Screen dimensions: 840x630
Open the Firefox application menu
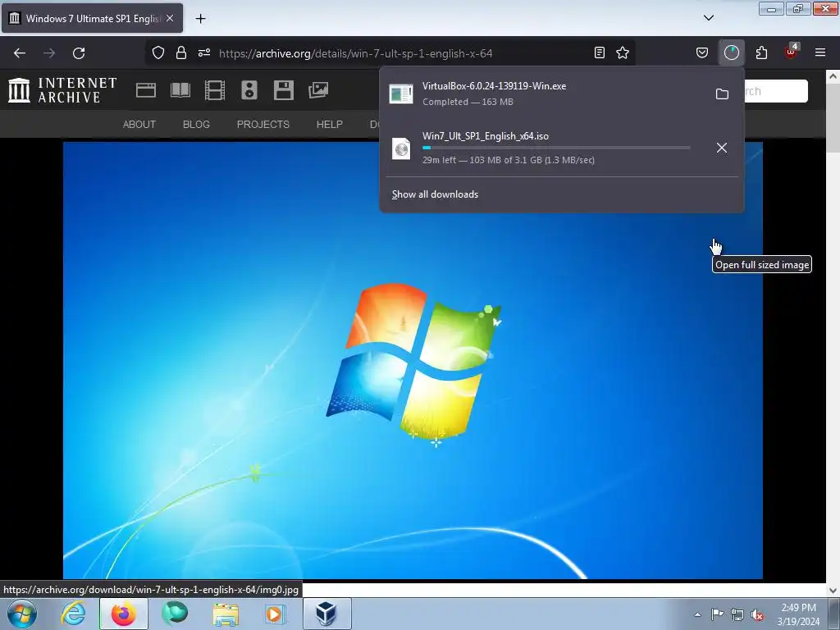point(820,52)
